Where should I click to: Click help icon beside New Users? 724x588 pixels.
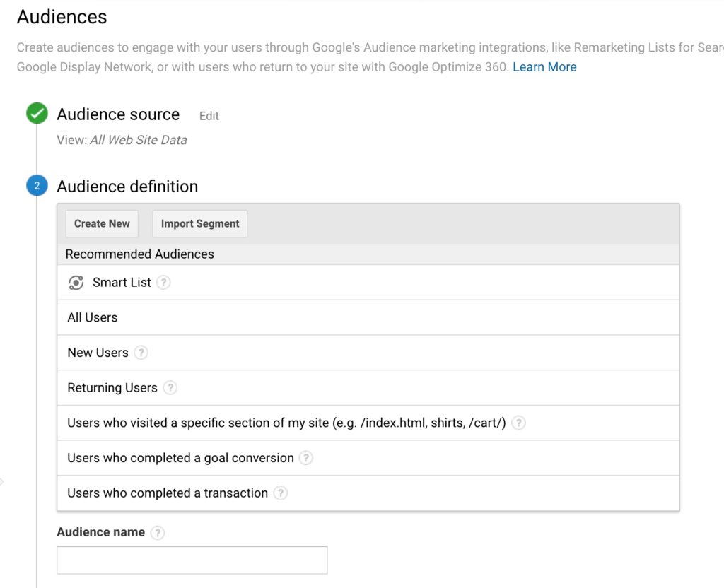click(x=141, y=353)
